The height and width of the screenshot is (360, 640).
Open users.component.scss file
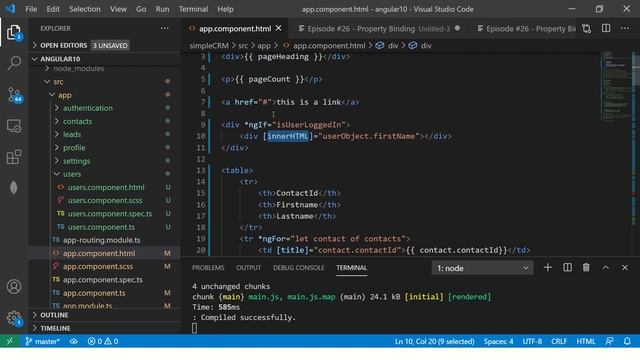105,200
